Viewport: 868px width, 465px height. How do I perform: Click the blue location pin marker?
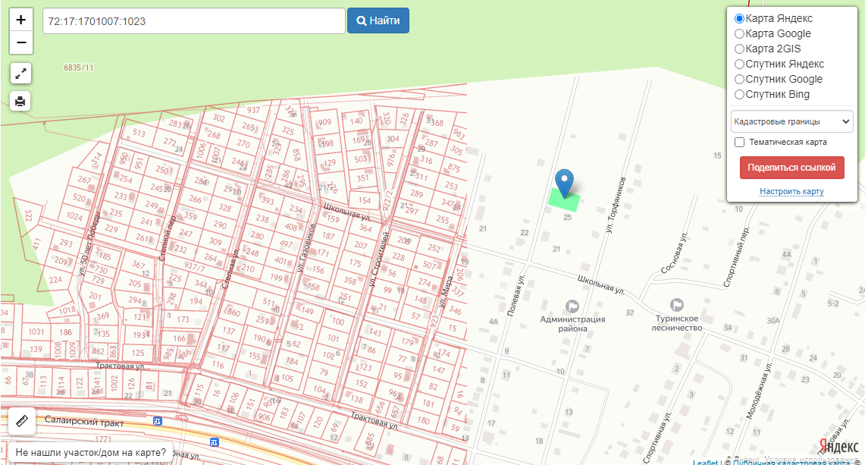[564, 184]
